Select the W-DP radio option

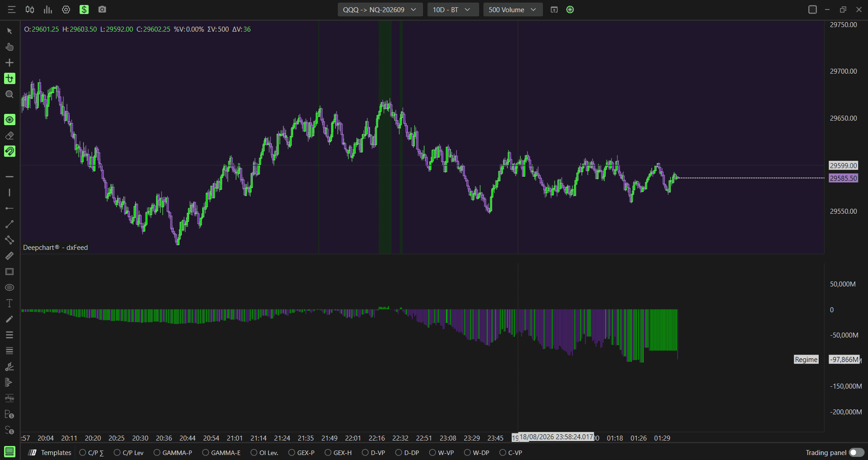[x=477, y=452]
